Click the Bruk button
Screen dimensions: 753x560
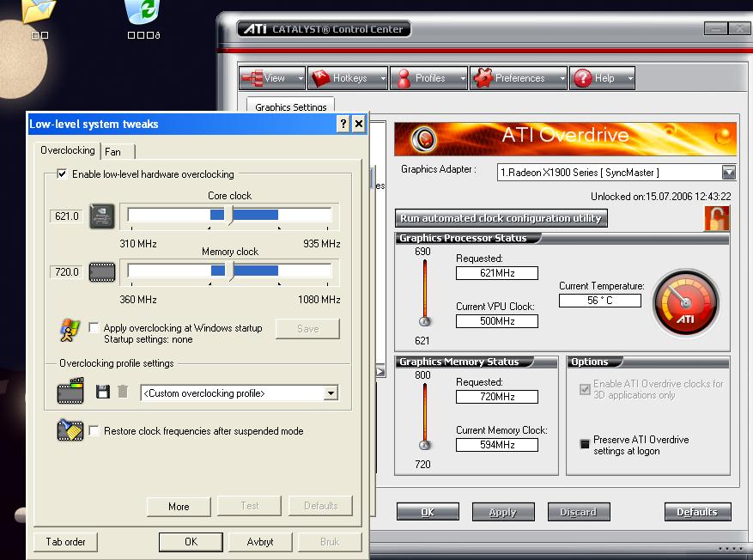coord(330,542)
